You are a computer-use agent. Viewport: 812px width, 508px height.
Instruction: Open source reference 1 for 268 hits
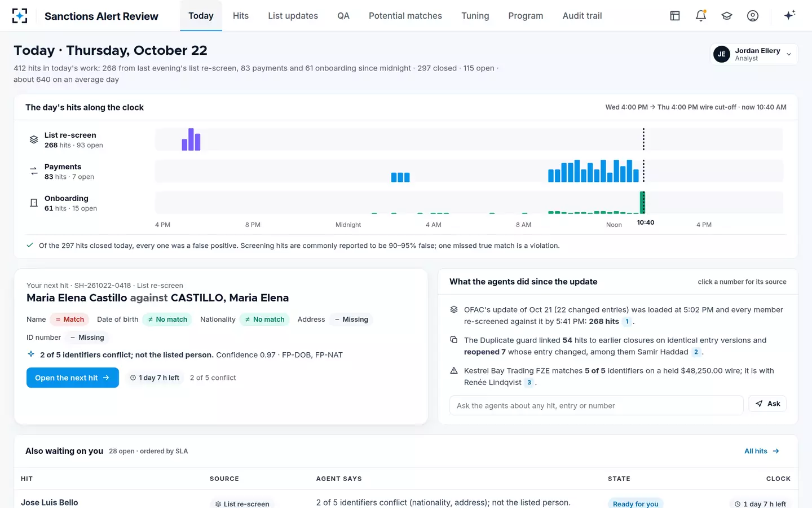[x=626, y=322]
